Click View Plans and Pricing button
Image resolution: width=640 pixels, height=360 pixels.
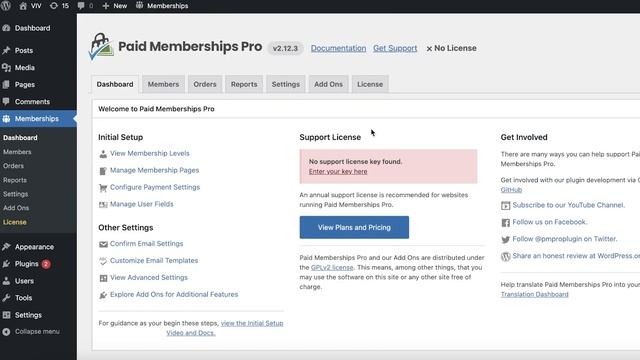coord(354,227)
